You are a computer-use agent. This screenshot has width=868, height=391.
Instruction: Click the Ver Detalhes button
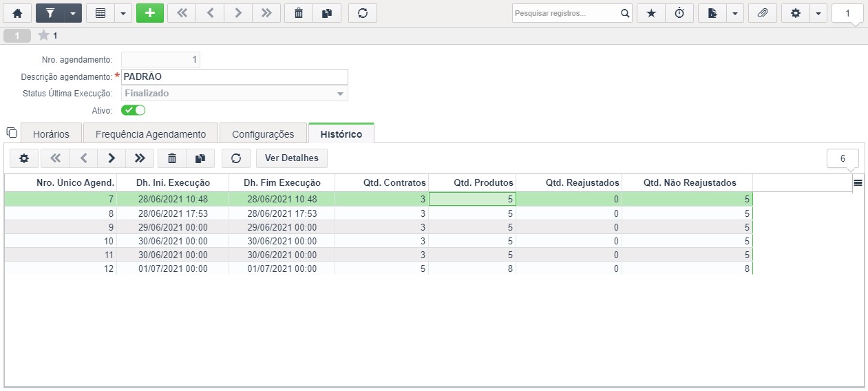(292, 158)
